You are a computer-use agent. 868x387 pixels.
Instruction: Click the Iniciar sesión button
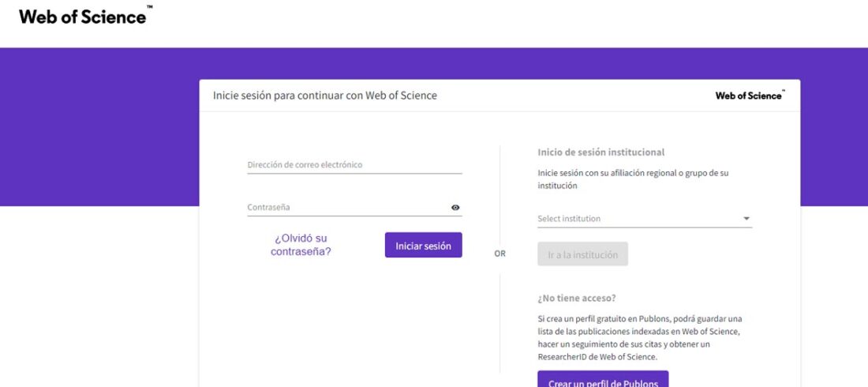pyautogui.click(x=424, y=245)
